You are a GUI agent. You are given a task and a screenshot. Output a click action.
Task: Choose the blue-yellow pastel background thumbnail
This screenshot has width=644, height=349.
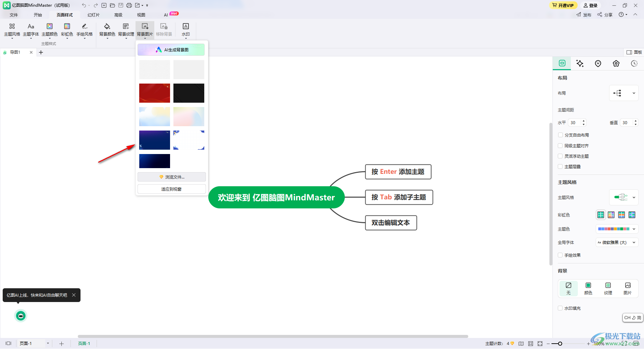pos(155,116)
